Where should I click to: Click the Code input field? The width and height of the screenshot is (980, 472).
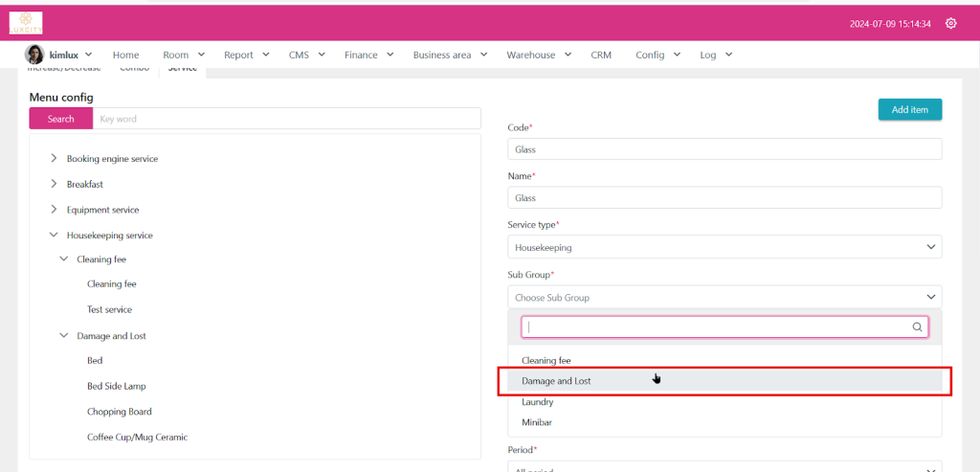(x=724, y=149)
